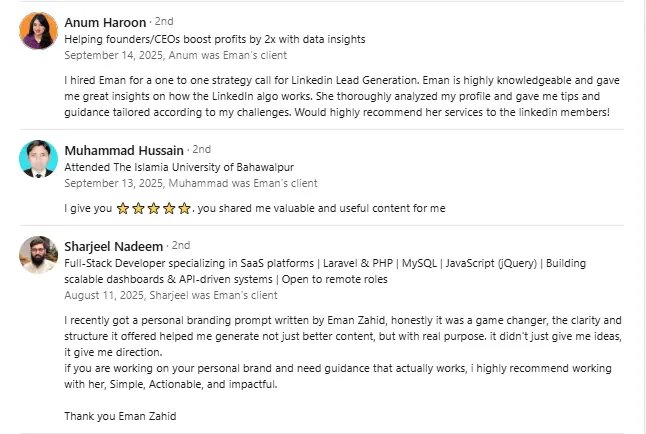Open Muhammad Hussain's profile photo

37,158
